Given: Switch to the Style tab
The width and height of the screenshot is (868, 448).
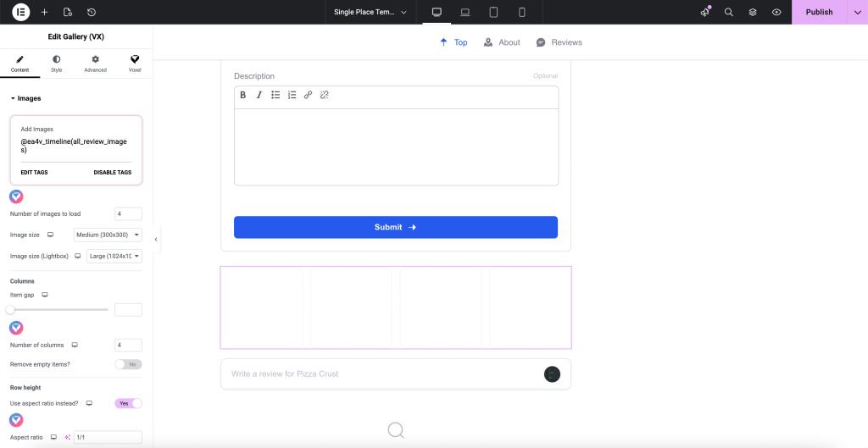Looking at the screenshot, I should click(56, 64).
